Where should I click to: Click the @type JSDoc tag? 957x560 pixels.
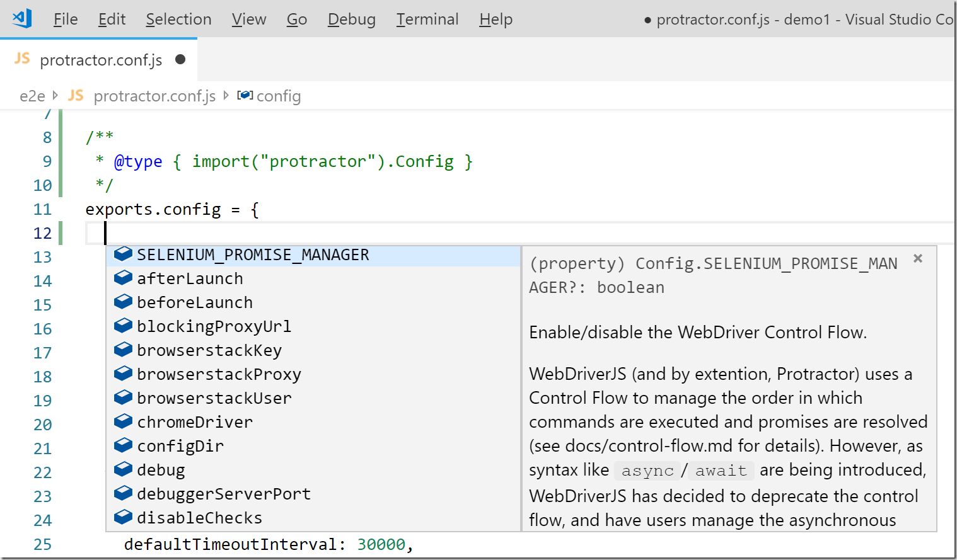coord(138,162)
